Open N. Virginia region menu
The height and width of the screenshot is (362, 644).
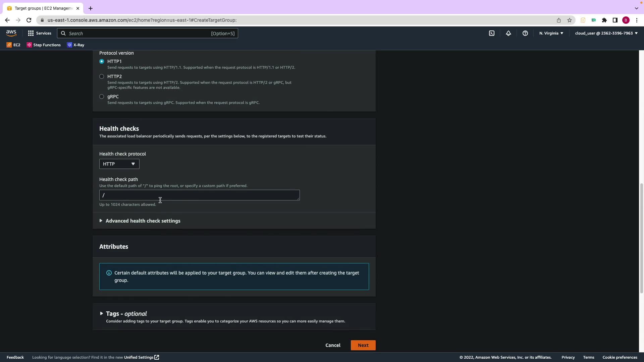pyautogui.click(x=551, y=33)
